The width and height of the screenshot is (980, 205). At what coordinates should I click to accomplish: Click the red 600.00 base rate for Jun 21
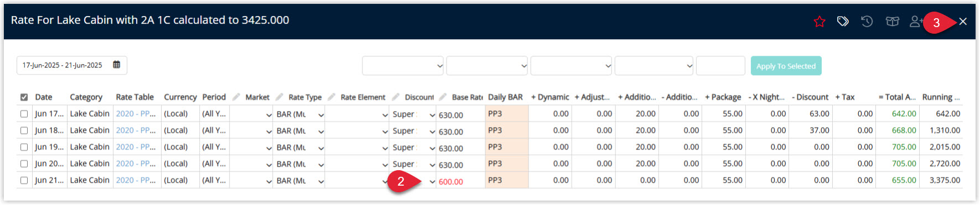[x=451, y=182]
